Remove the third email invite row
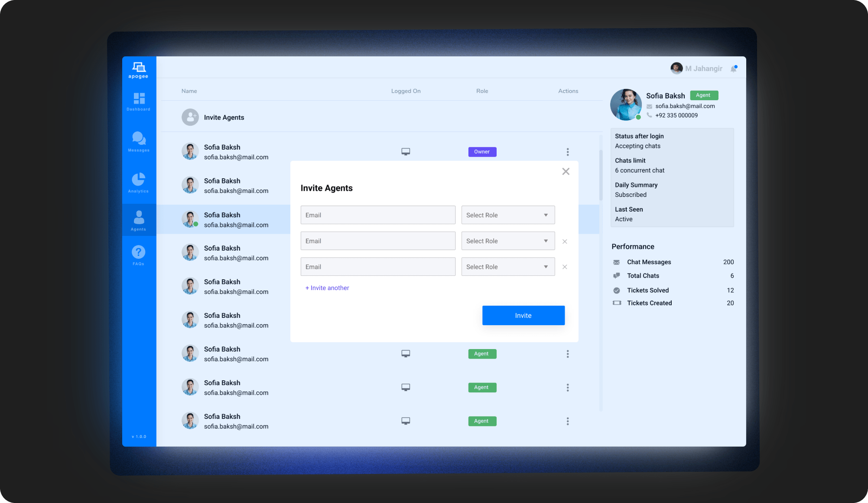The width and height of the screenshot is (868, 503). pos(565,267)
